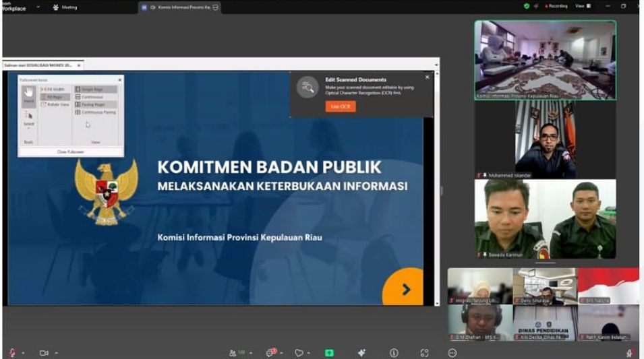
Task: Expand chat options arrow
Action: coord(282,353)
